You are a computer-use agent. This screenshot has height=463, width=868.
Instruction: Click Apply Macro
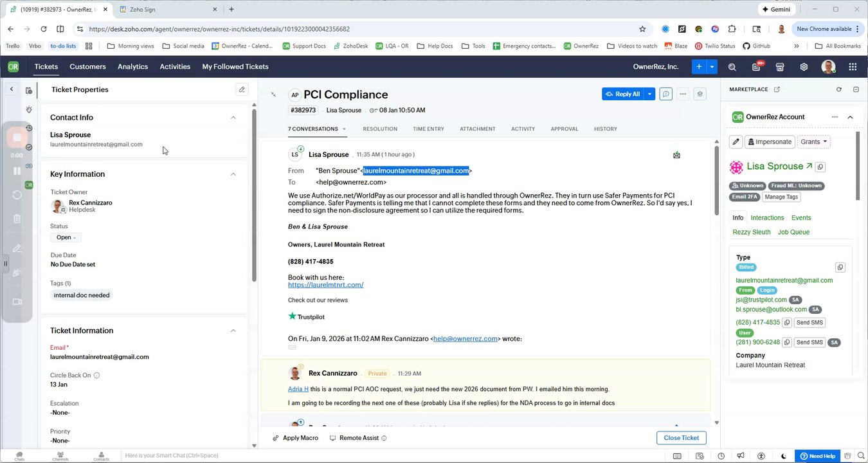coord(295,438)
